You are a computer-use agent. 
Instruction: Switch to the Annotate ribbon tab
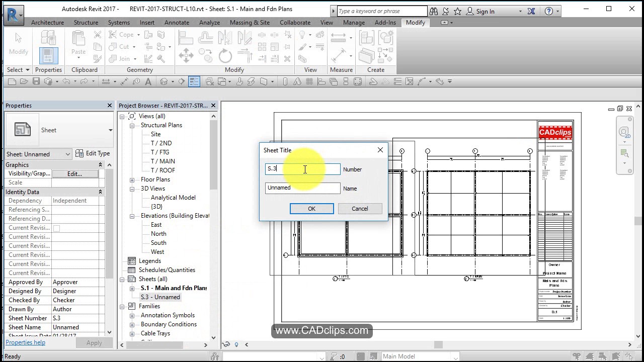tap(177, 22)
